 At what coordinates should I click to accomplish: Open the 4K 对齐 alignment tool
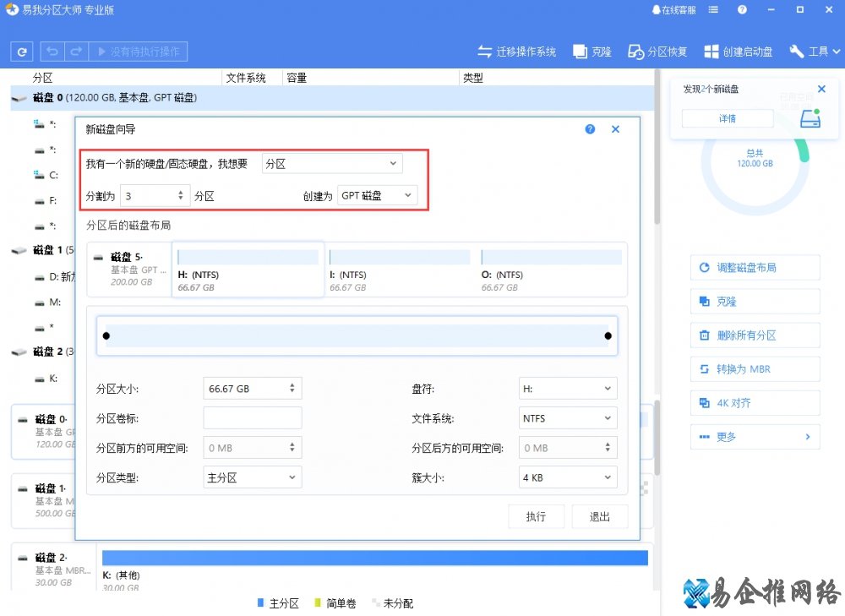point(755,402)
